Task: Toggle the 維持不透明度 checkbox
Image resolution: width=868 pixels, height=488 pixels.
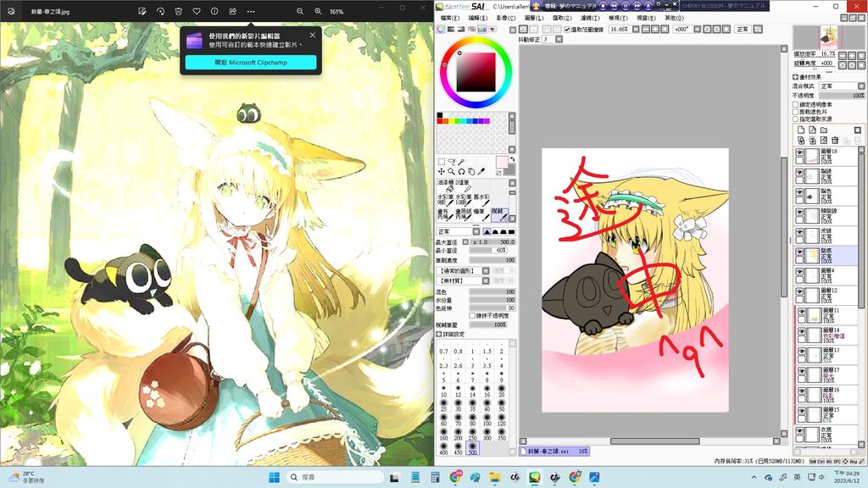Action: (472, 315)
